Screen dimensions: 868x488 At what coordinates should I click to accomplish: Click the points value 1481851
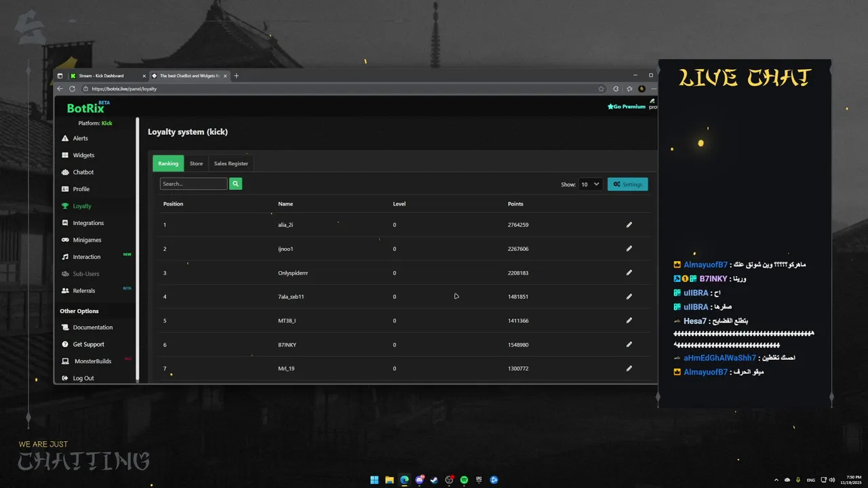click(518, 296)
